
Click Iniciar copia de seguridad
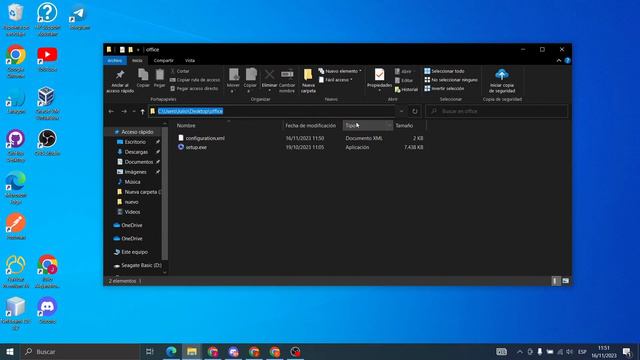(502, 81)
